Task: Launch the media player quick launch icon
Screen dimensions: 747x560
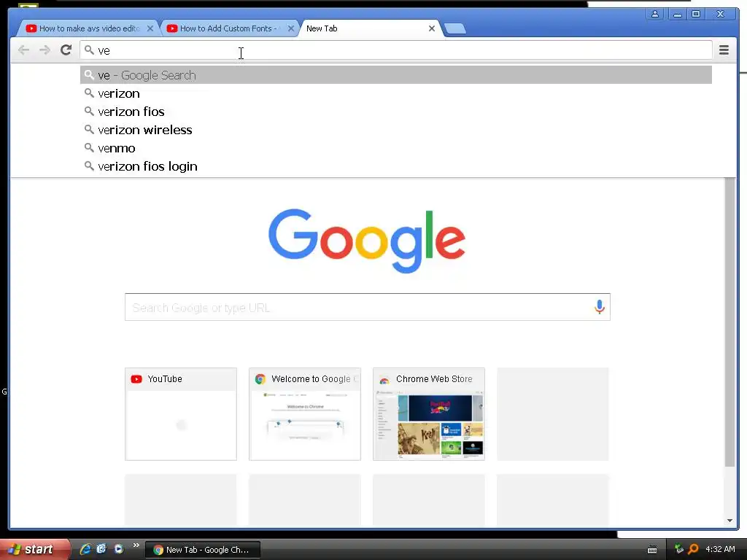Action: (x=119, y=549)
